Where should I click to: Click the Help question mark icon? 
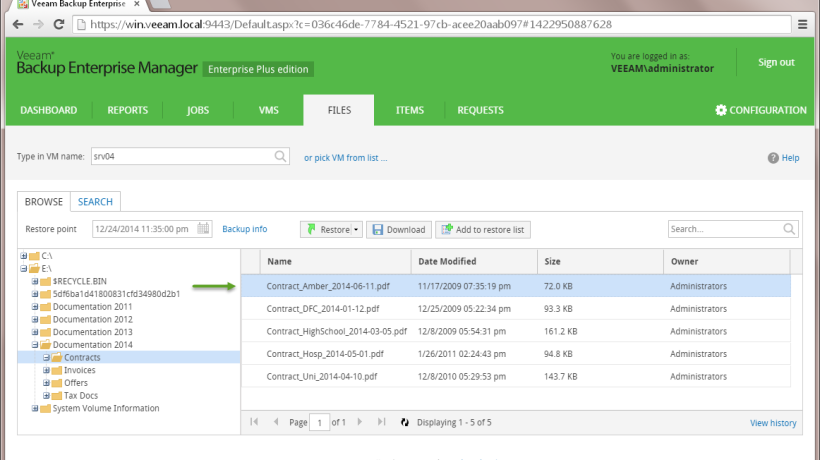pyautogui.click(x=773, y=158)
